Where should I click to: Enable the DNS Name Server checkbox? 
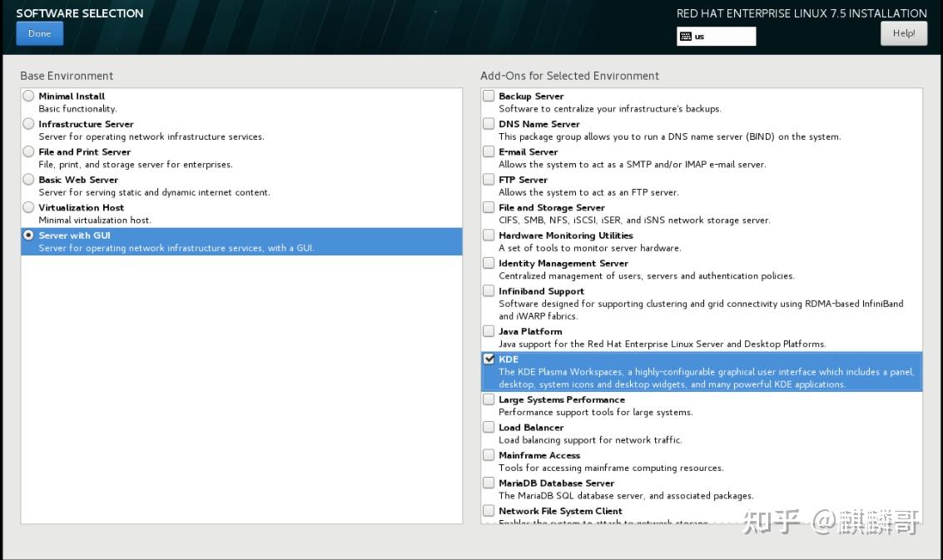[x=489, y=123]
